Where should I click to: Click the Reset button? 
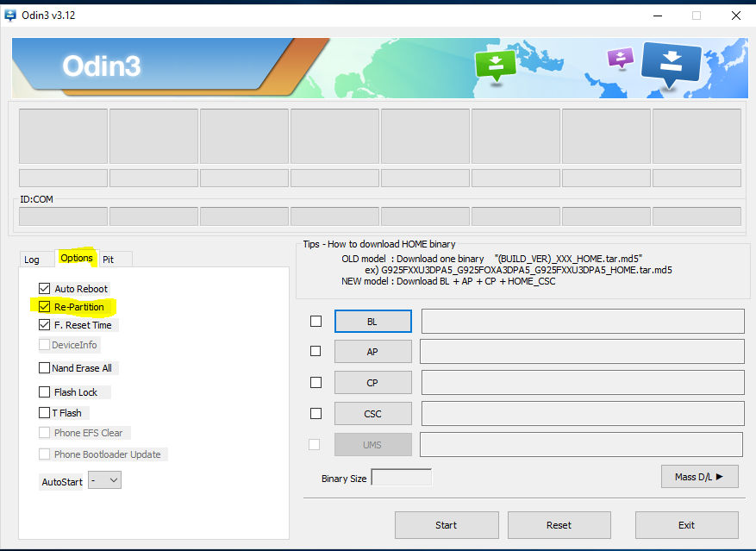[559, 525]
